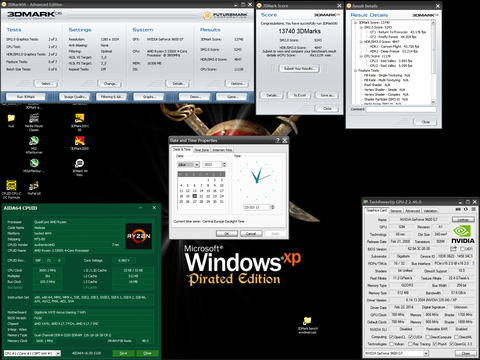Screen dimensions: 480x360
Task: Click the Change button under Settings
Action: point(110,83)
